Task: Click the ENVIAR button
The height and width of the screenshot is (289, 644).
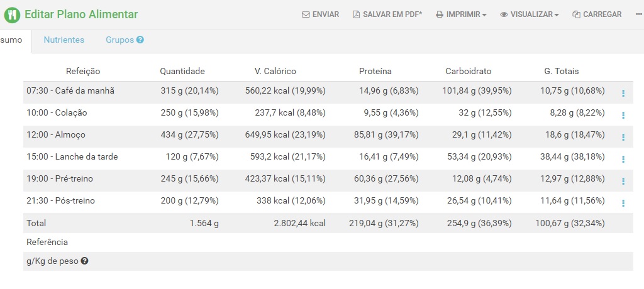Action: point(320,14)
